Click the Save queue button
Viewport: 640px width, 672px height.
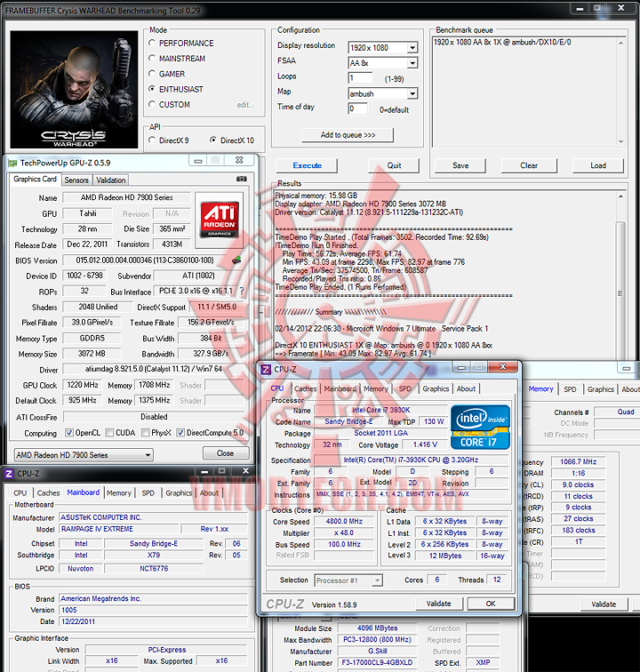click(460, 165)
